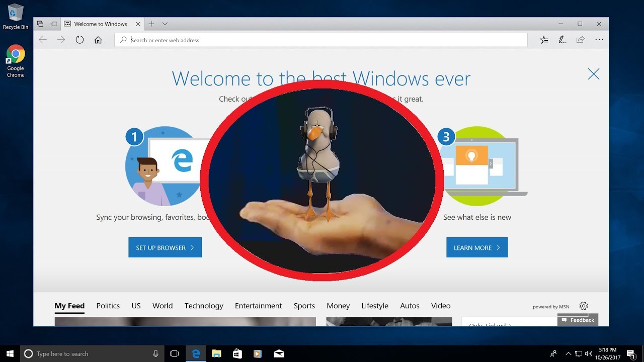Viewport: 644px width, 362px height.
Task: Select the My Feed tab
Action: (69, 306)
